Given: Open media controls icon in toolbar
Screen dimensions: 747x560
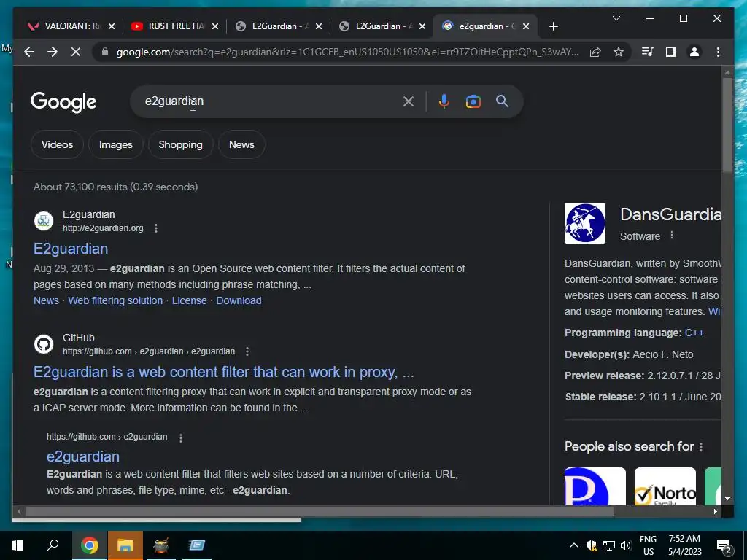Looking at the screenshot, I should (648, 52).
